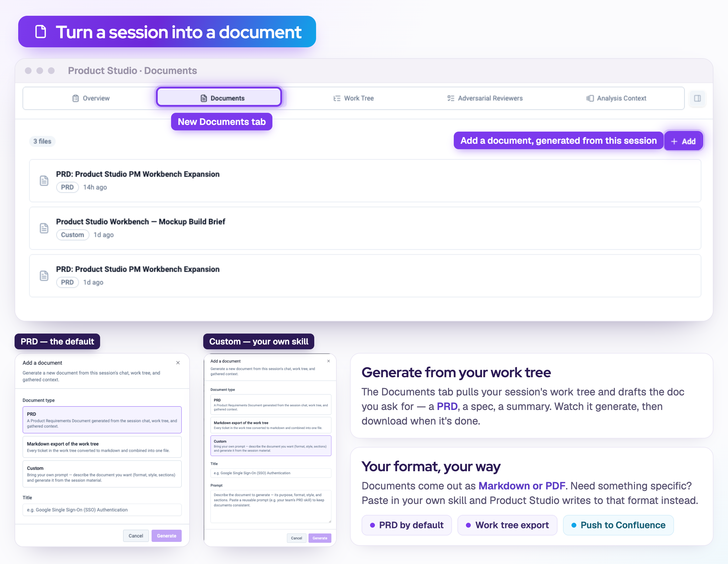Cancel the PRD default dialog
This screenshot has width=728, height=564.
tap(136, 536)
